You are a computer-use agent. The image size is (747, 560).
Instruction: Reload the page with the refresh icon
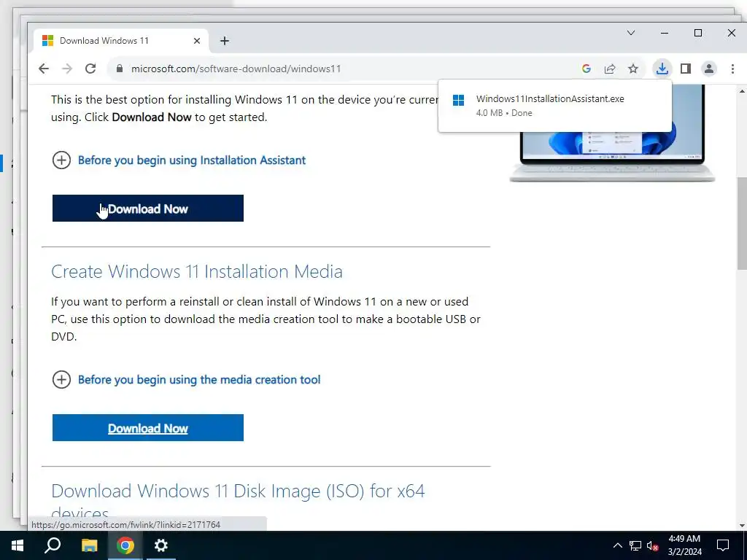tap(90, 69)
